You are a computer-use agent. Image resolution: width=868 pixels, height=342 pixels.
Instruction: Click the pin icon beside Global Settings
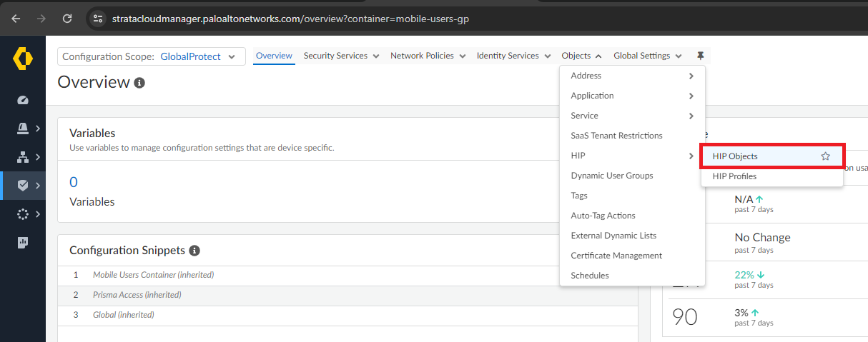coord(700,56)
